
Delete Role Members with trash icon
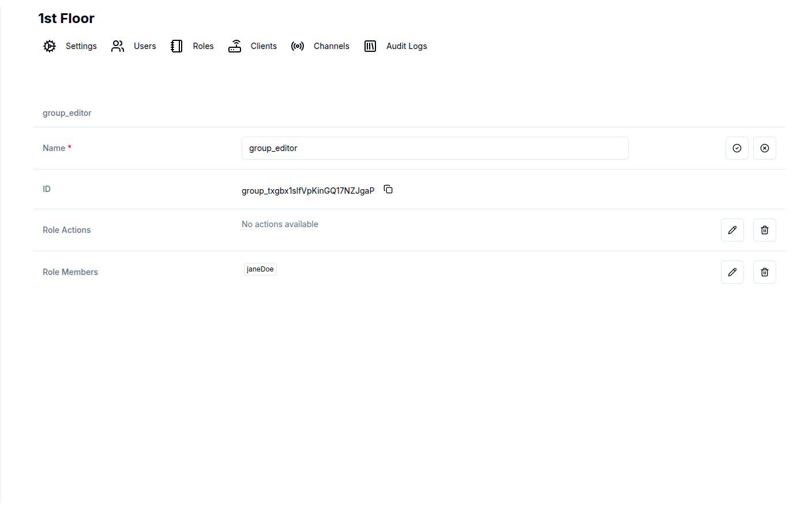point(765,272)
